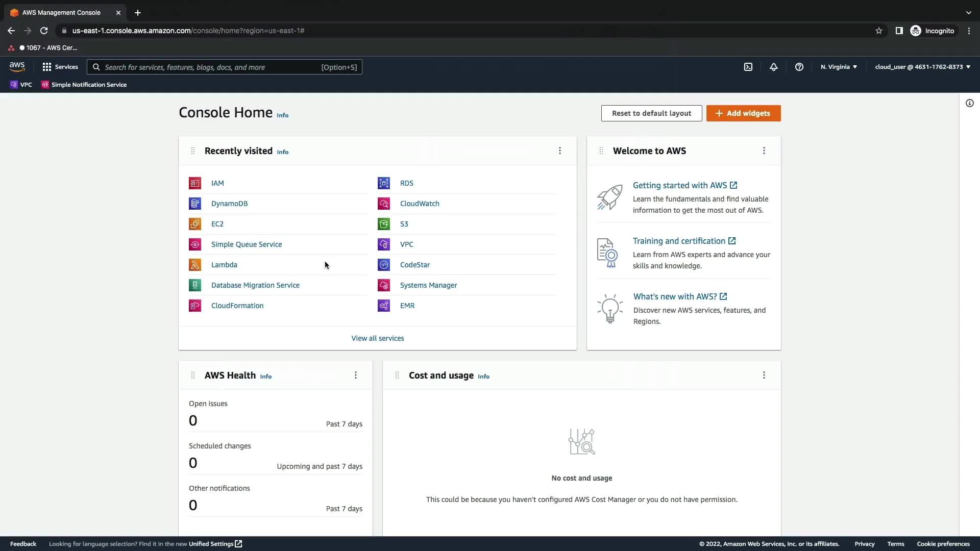Click the View all services link

(x=378, y=338)
